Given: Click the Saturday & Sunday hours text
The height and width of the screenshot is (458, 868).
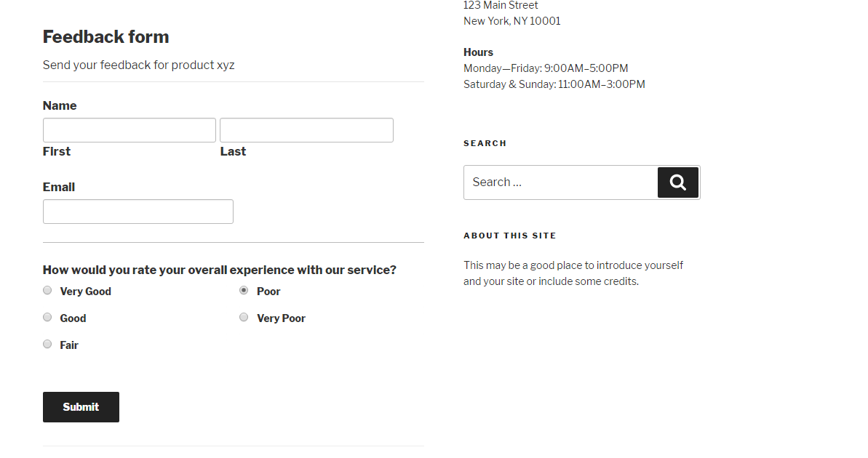Looking at the screenshot, I should [554, 84].
